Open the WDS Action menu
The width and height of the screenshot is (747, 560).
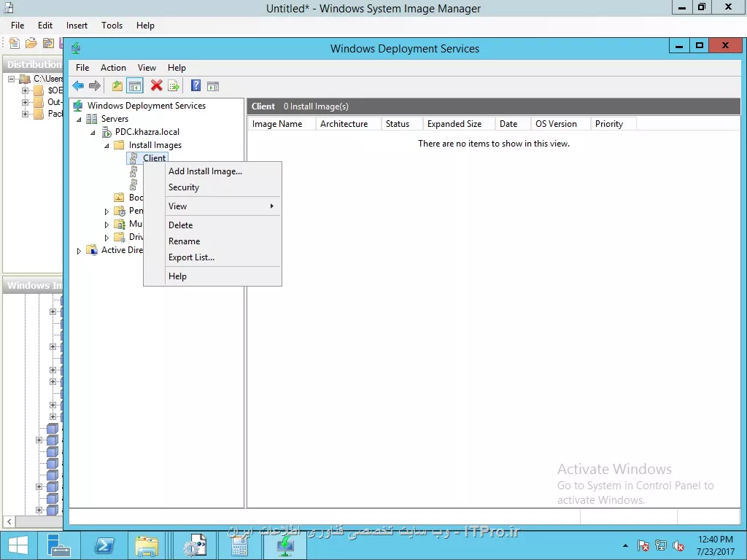(113, 68)
